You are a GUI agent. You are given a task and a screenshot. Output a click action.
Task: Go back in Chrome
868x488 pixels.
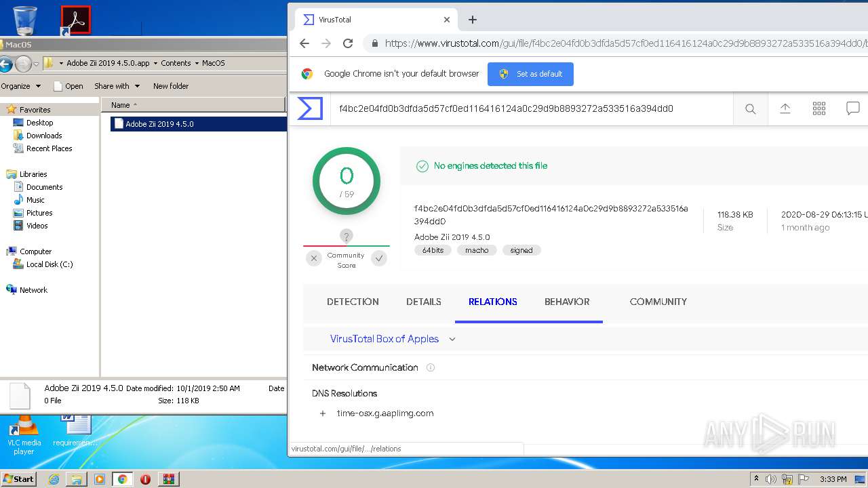pos(304,43)
